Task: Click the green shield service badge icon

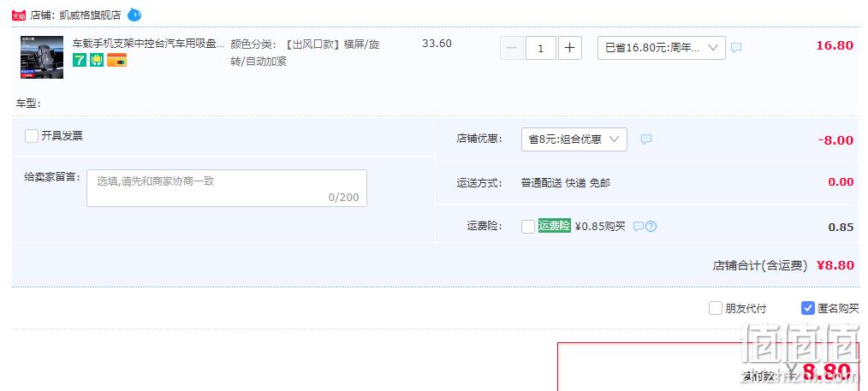Action: (x=97, y=60)
